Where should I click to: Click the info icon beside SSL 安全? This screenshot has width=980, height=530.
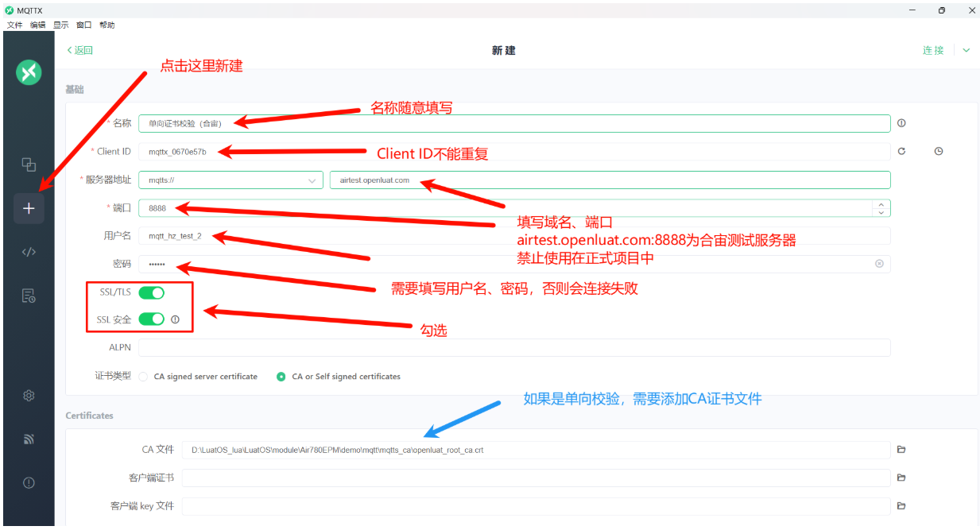[175, 319]
